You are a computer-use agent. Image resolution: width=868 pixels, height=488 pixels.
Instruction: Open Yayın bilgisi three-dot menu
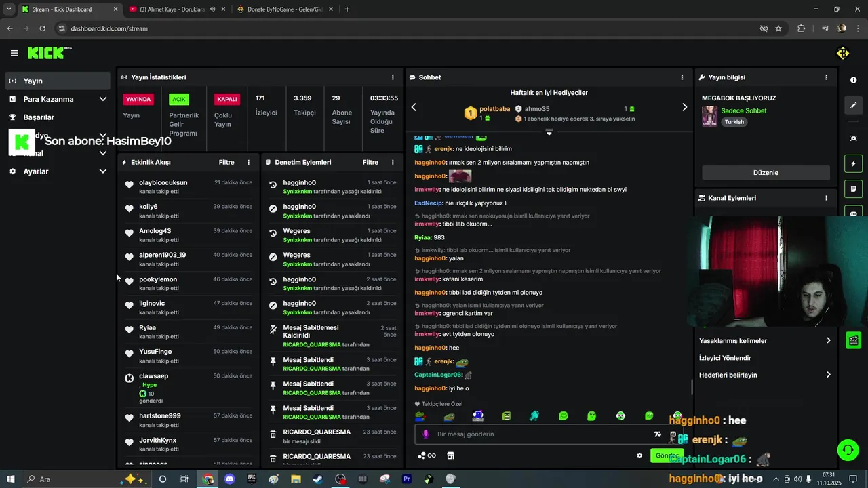(826, 77)
